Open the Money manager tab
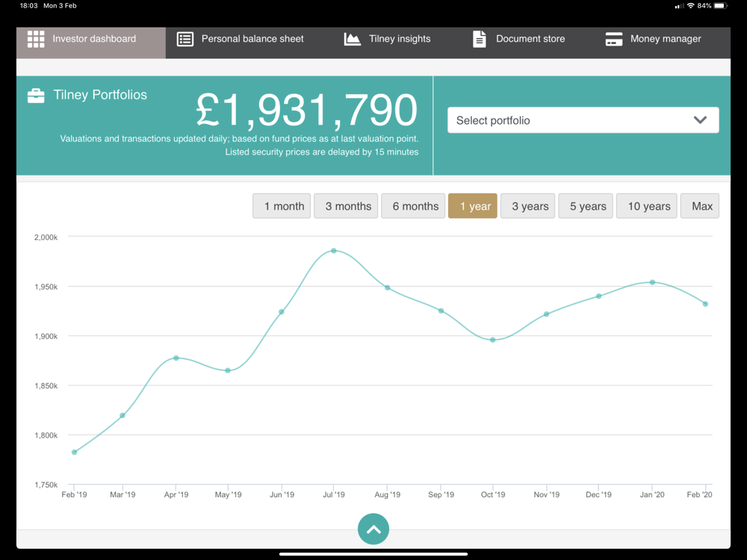This screenshot has width=747, height=560. 653,39
